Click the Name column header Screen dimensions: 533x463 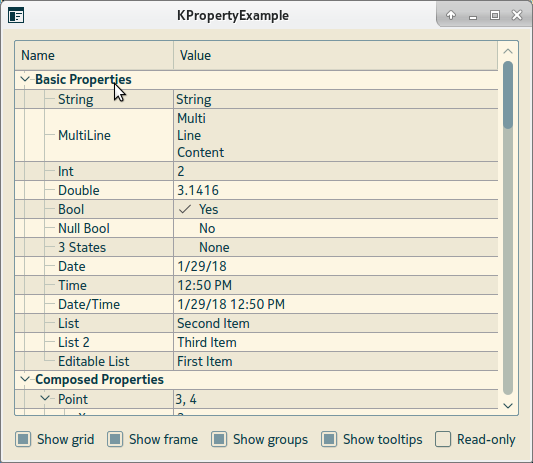[x=94, y=55]
